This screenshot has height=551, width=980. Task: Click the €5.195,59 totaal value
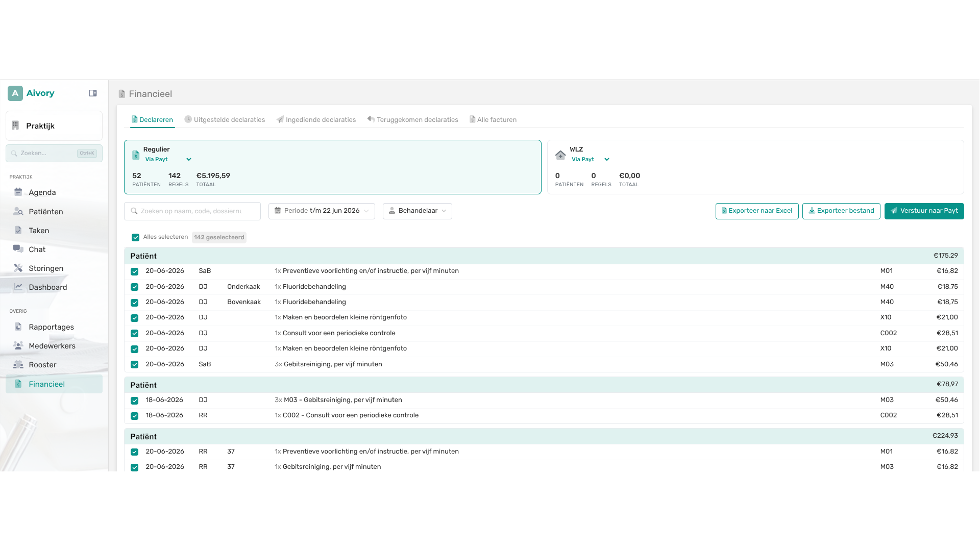[213, 176]
